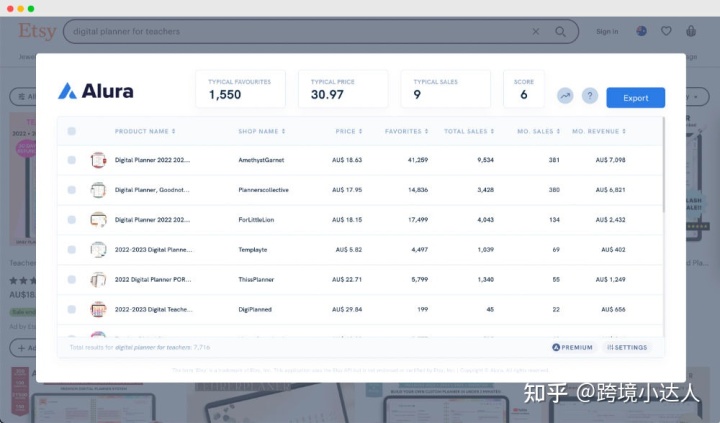Click the Etsy Sign in link
The width and height of the screenshot is (720, 423).
607,32
